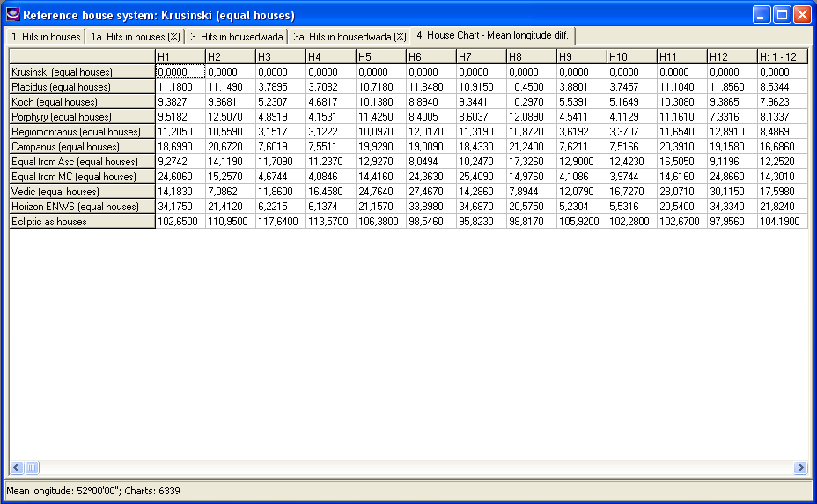Viewport: 817px width, 504px height.
Task: Click the H10 column header
Action: click(x=631, y=56)
